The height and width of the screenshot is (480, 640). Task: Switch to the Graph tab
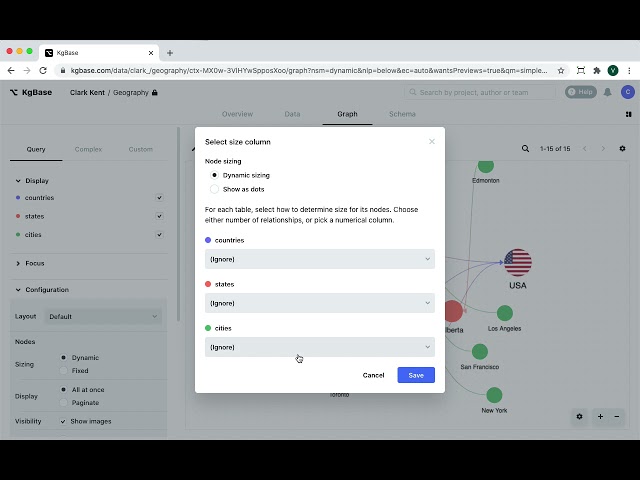point(347,114)
